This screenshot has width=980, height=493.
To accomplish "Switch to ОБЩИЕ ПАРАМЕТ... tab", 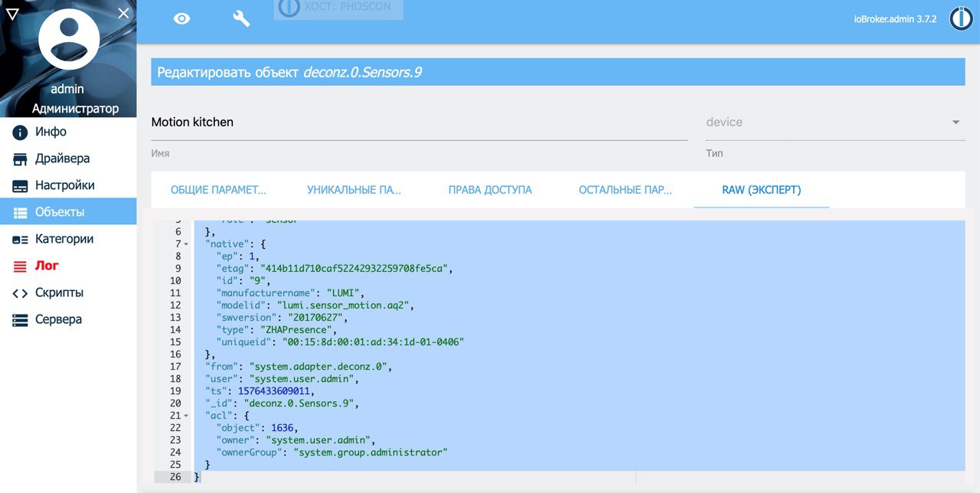I will [218, 190].
